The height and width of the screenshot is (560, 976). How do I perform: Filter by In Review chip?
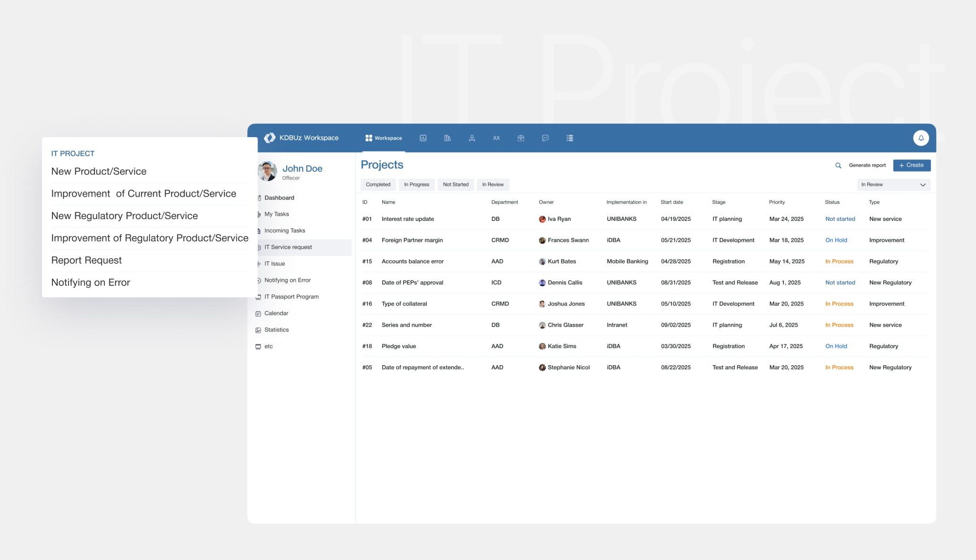493,185
